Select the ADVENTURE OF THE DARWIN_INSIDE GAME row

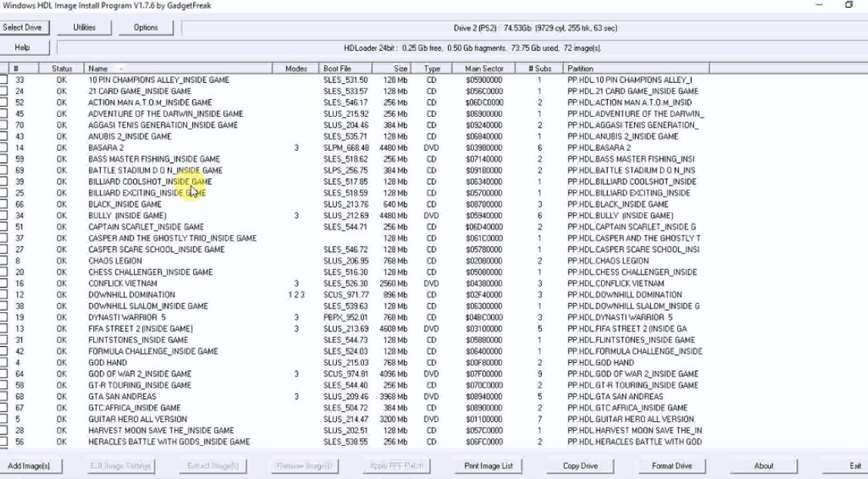point(165,113)
